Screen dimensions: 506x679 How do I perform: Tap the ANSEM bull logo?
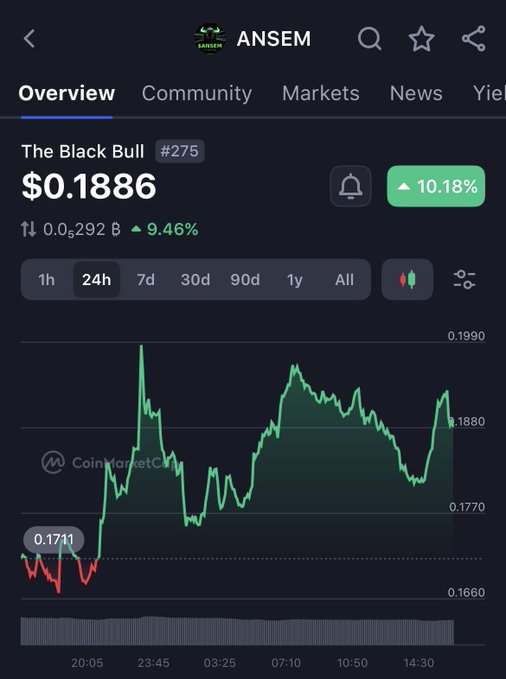[x=210, y=39]
